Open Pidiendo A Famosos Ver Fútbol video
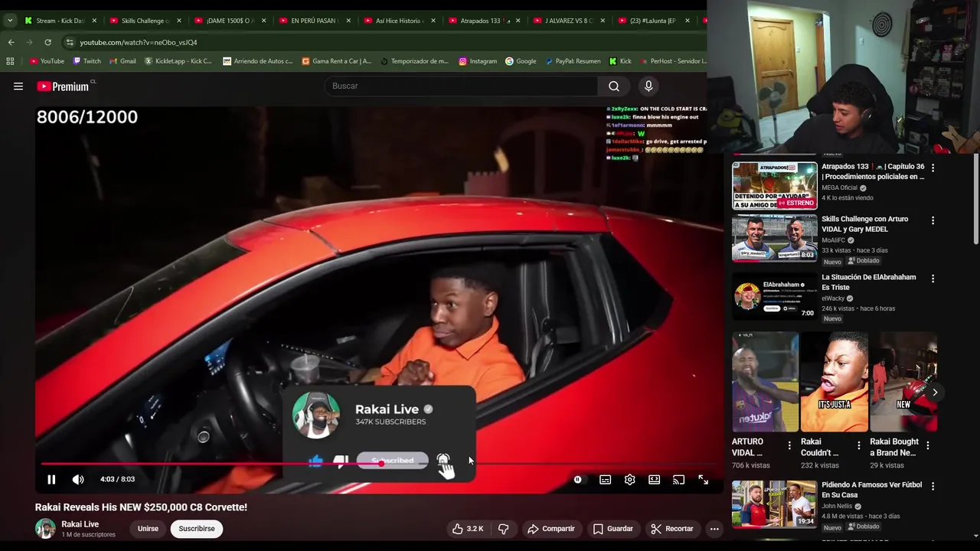 coord(774,504)
